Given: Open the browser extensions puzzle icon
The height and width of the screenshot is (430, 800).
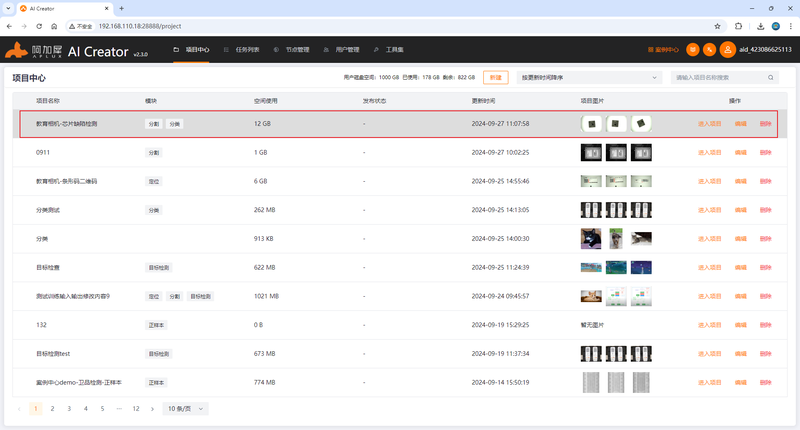Looking at the screenshot, I should tap(738, 26).
